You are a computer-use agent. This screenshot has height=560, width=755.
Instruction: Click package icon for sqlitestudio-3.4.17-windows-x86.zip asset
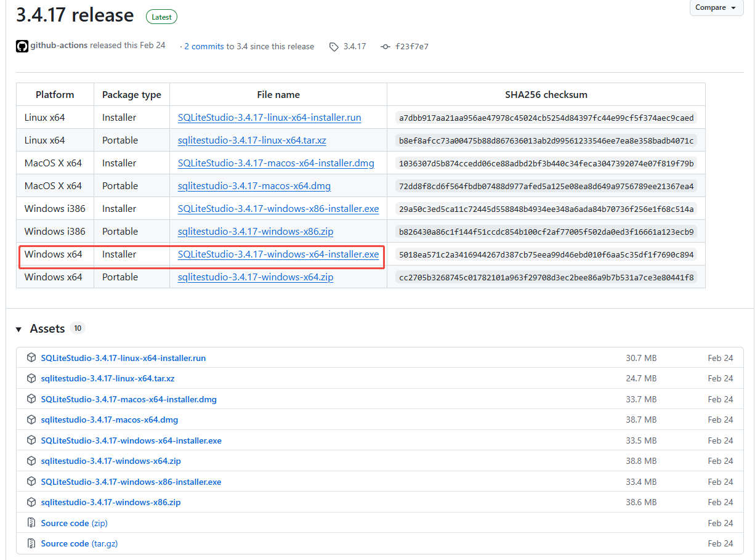click(x=31, y=502)
